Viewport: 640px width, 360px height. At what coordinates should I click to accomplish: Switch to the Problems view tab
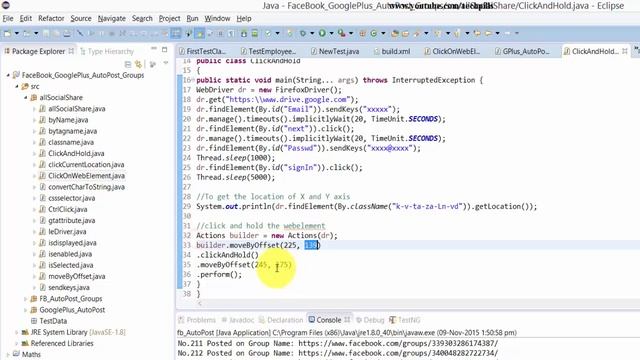[x=197, y=320]
